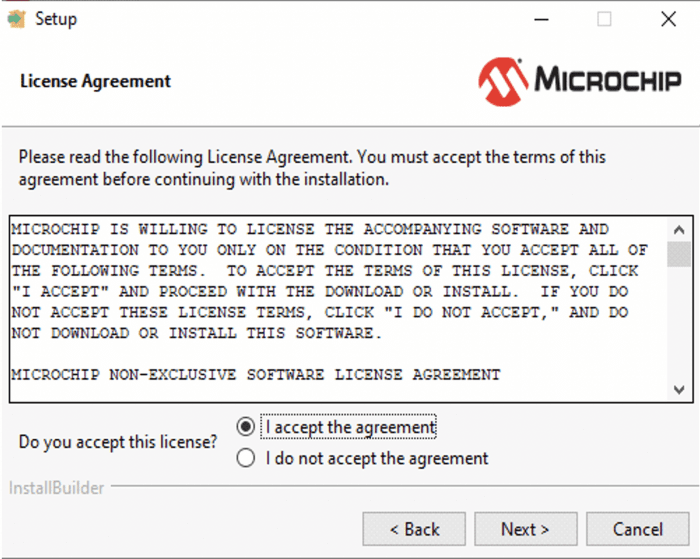Click the scrollbar track below the thumb
This screenshot has width=700, height=559.
tap(679, 330)
